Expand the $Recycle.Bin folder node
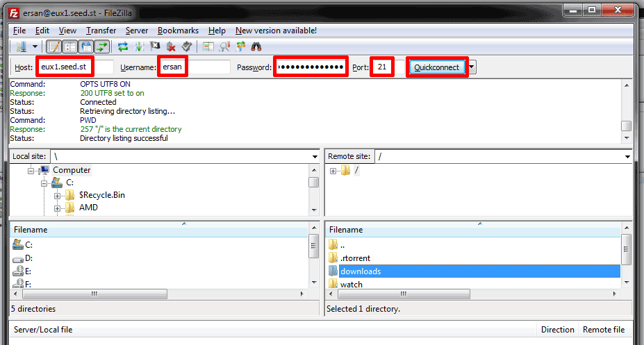The image size is (644, 345). tap(57, 196)
